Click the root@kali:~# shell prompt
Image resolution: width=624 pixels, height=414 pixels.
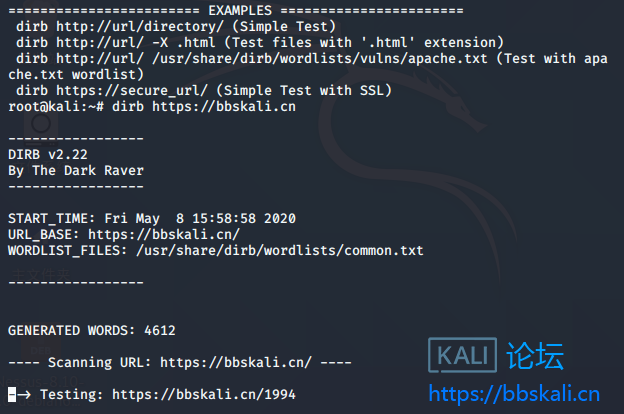point(56,106)
